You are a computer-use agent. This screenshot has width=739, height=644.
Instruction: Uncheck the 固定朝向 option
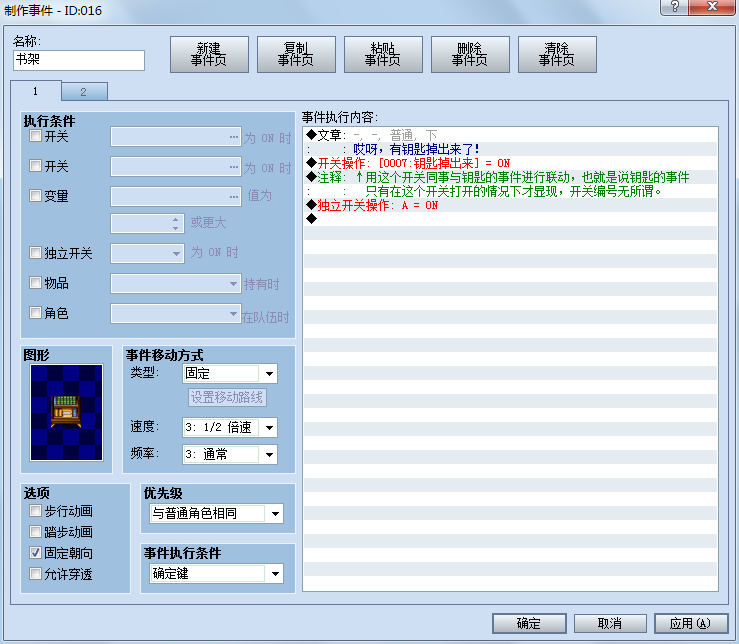[35, 553]
